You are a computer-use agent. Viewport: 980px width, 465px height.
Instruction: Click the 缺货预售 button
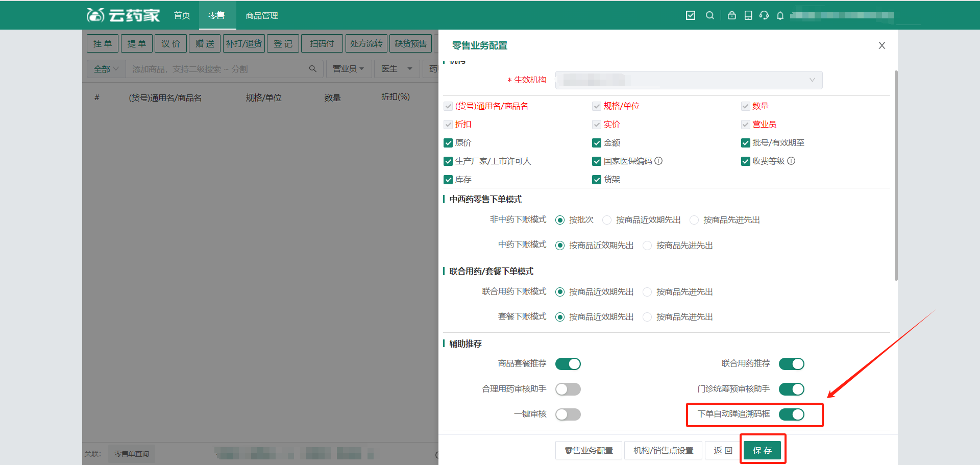tap(411, 43)
